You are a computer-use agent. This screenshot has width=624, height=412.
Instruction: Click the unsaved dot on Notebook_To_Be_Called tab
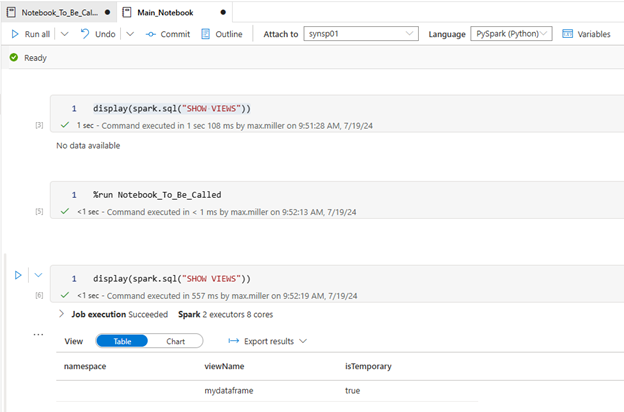click(107, 12)
